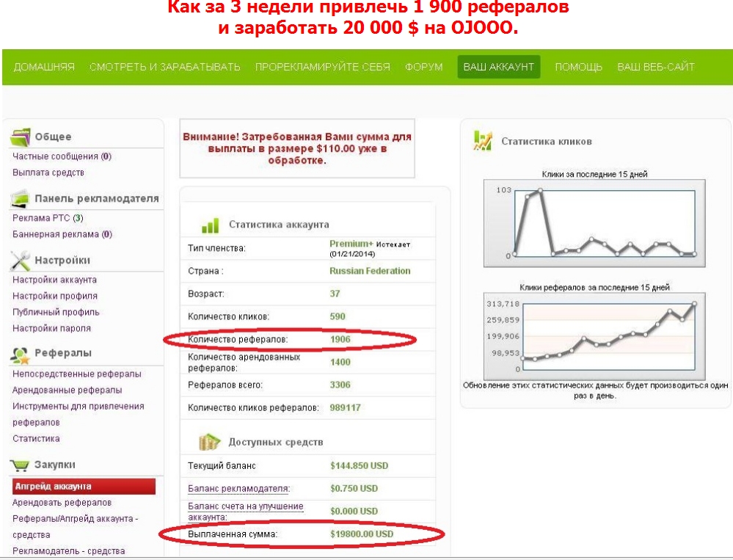The image size is (733, 560).
Task: Click the age value 37
Action: point(335,294)
